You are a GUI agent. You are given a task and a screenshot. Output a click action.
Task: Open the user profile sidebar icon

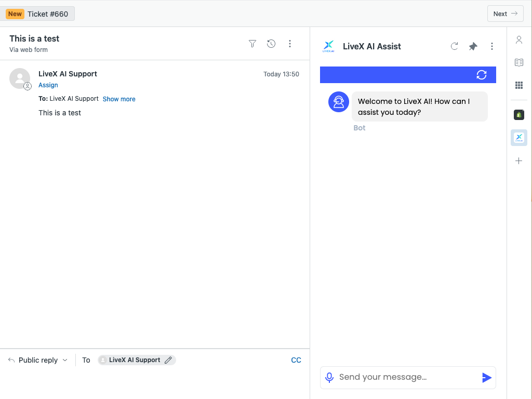518,40
